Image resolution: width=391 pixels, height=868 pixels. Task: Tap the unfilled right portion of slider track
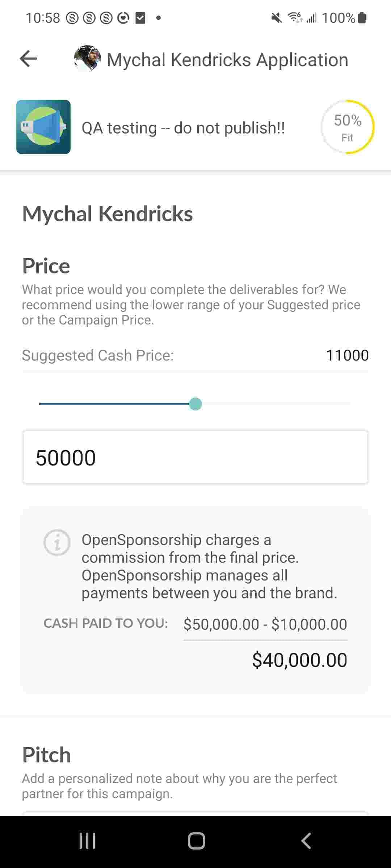click(275, 404)
